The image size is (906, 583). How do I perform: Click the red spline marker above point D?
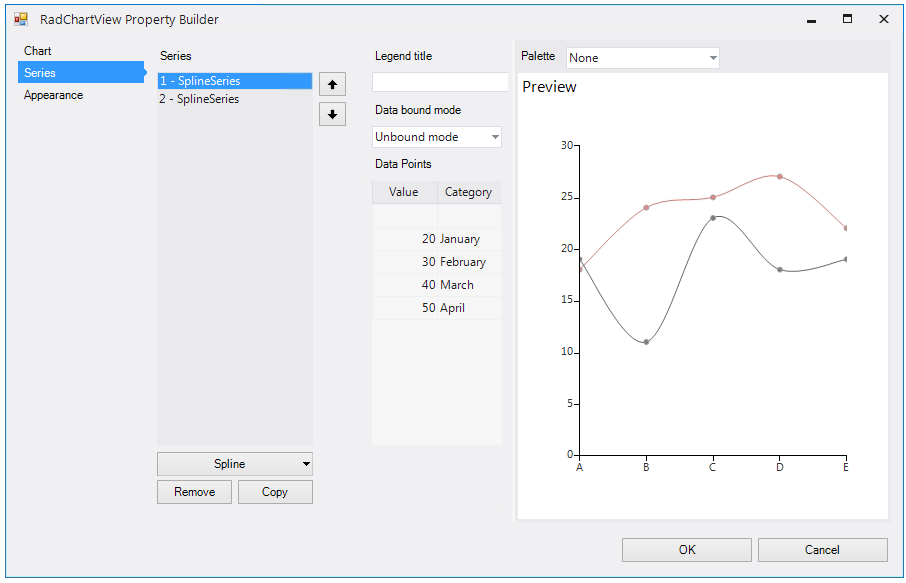(779, 177)
